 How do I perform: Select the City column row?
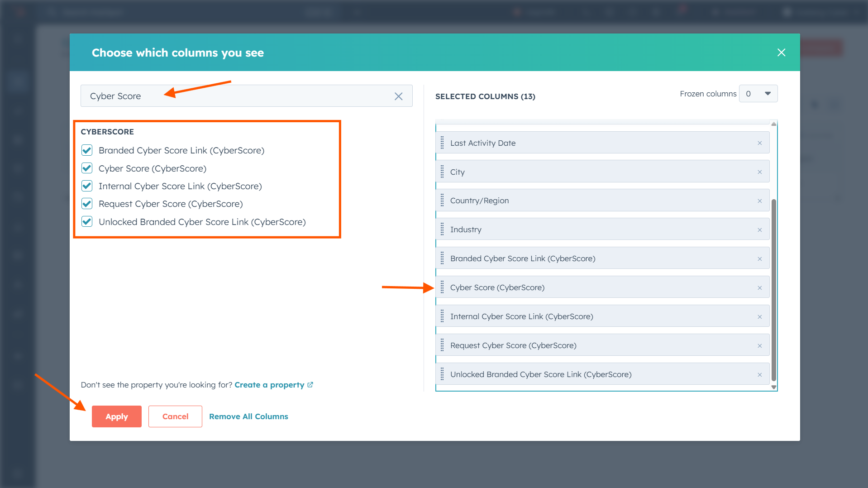click(x=603, y=172)
